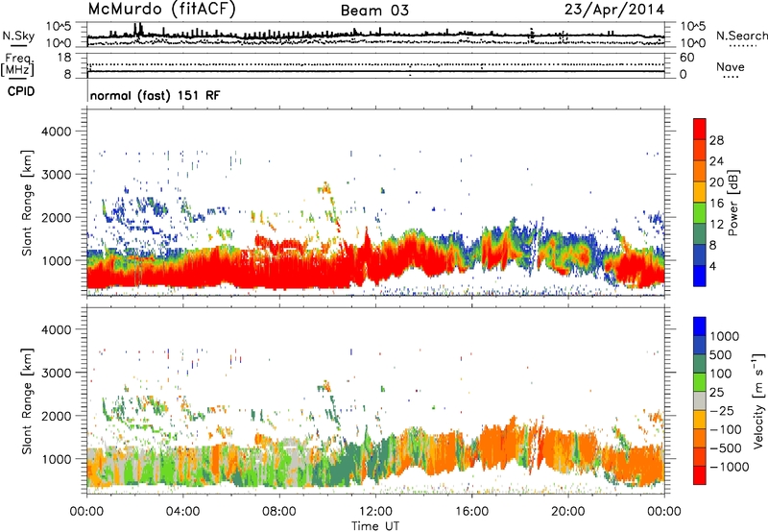Click the Freq. [MHz] axis label
The height and width of the screenshot is (532, 768).
pos(19,65)
